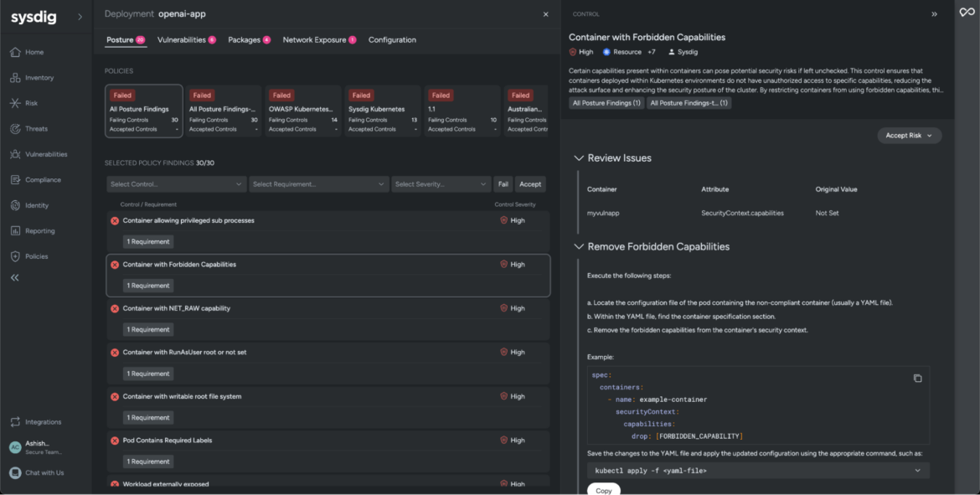980x495 pixels.
Task: Open 1 Requirement under NET_RAW capability
Action: pyautogui.click(x=148, y=329)
